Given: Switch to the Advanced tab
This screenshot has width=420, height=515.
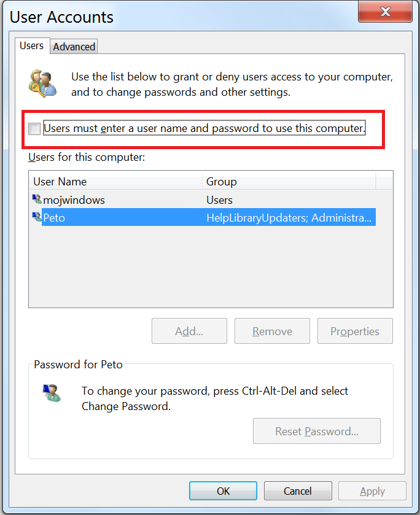Looking at the screenshot, I should (74, 47).
